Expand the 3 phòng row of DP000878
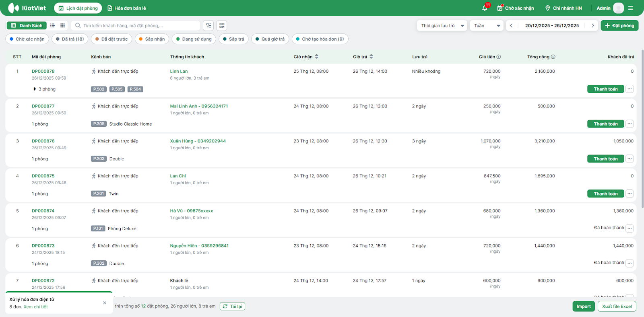 click(35, 89)
